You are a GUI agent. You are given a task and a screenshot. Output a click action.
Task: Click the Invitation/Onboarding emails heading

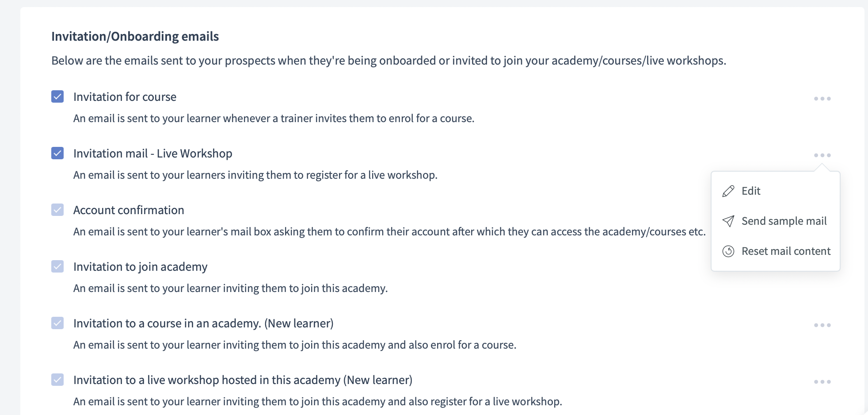click(x=135, y=36)
